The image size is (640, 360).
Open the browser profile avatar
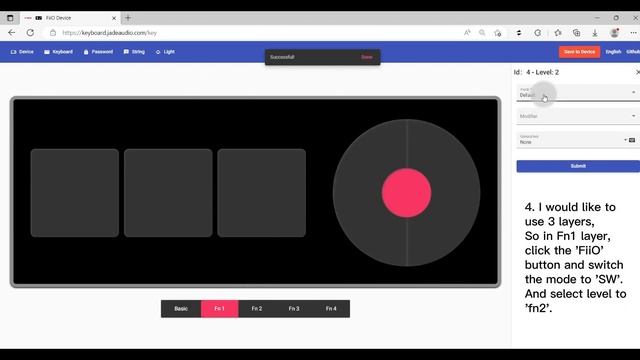(x=614, y=33)
